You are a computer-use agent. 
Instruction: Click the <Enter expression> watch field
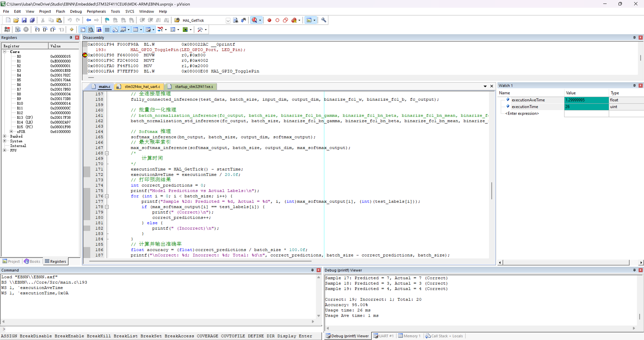click(522, 113)
